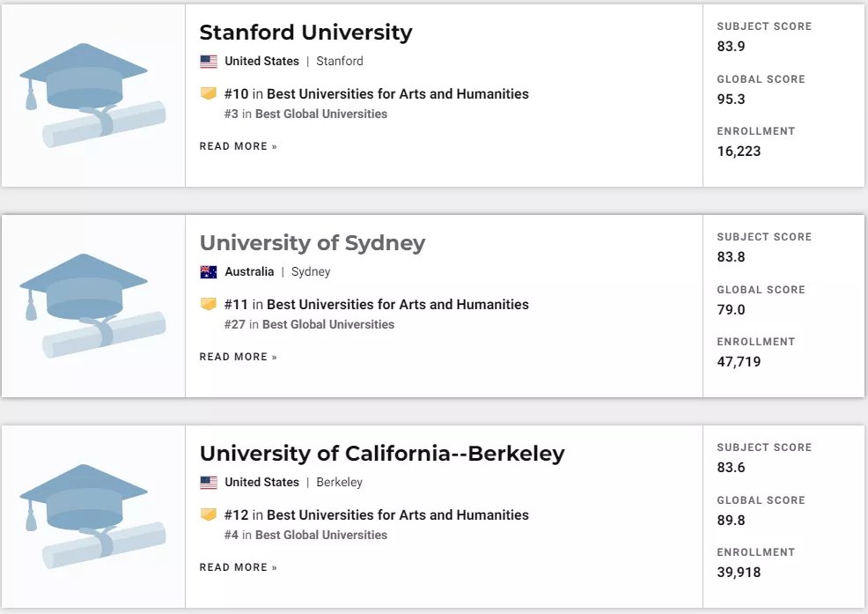Click UC Berkeley graduation cap image
This screenshot has height=614, width=868.
point(92,516)
